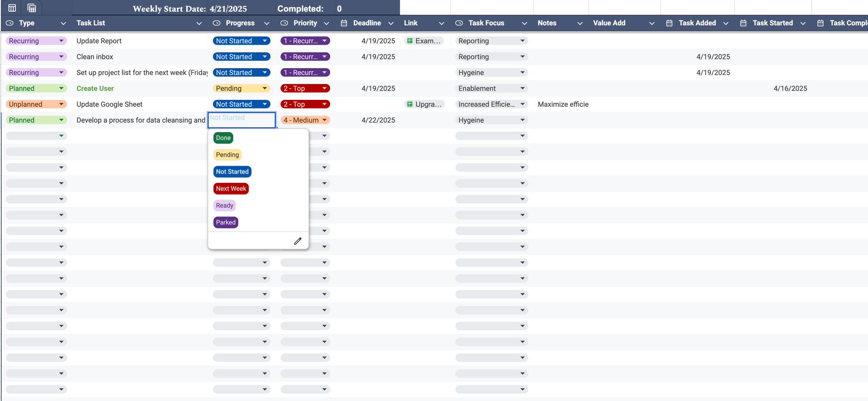Open Priority dropdown for Create User row
868x401 pixels.
(x=324, y=88)
